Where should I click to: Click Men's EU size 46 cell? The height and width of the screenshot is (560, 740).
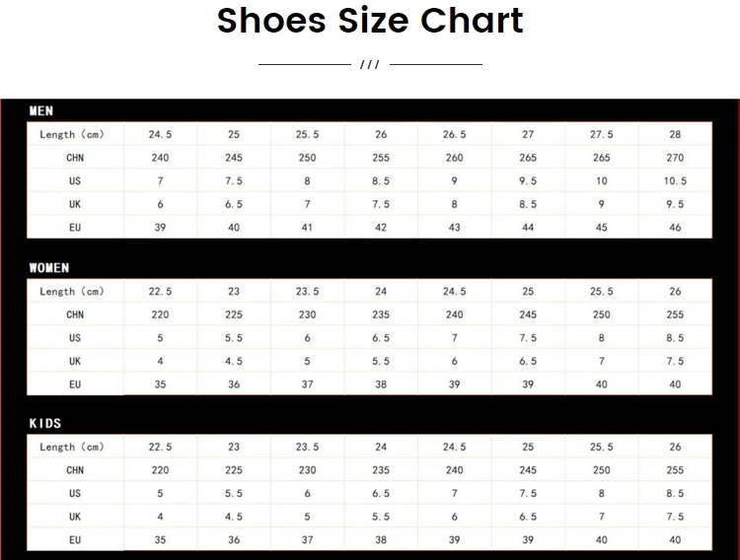tap(675, 228)
